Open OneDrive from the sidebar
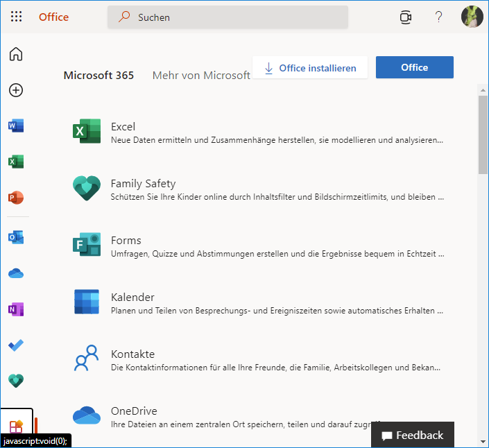 [x=16, y=273]
